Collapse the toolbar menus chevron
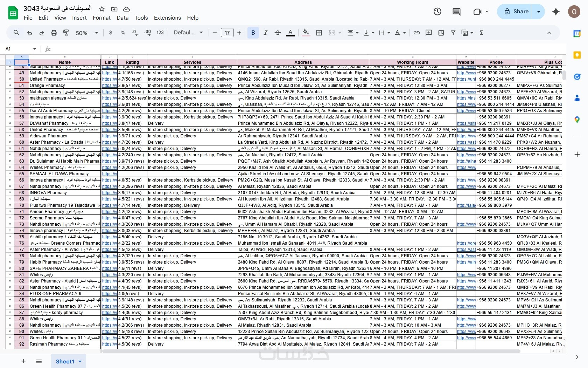The height and width of the screenshot is (368, 588). (549, 33)
